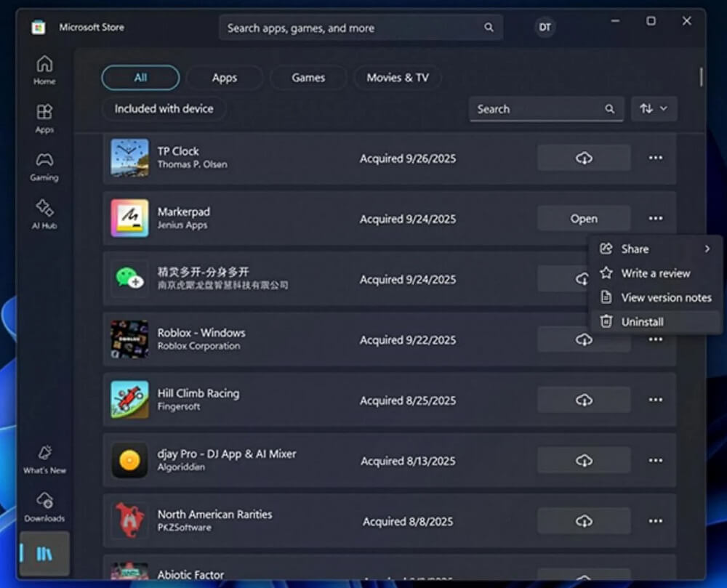Click the cloud download icon for TP Clock

pyautogui.click(x=584, y=158)
